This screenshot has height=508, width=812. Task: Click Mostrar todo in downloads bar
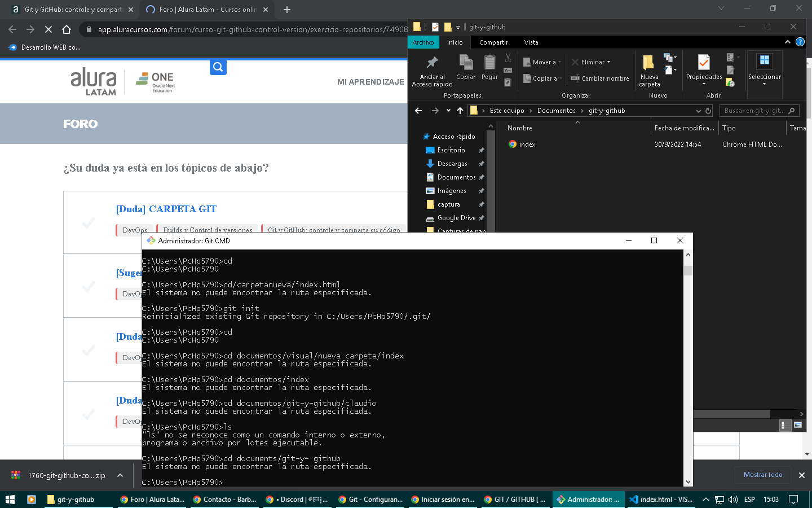tap(763, 475)
